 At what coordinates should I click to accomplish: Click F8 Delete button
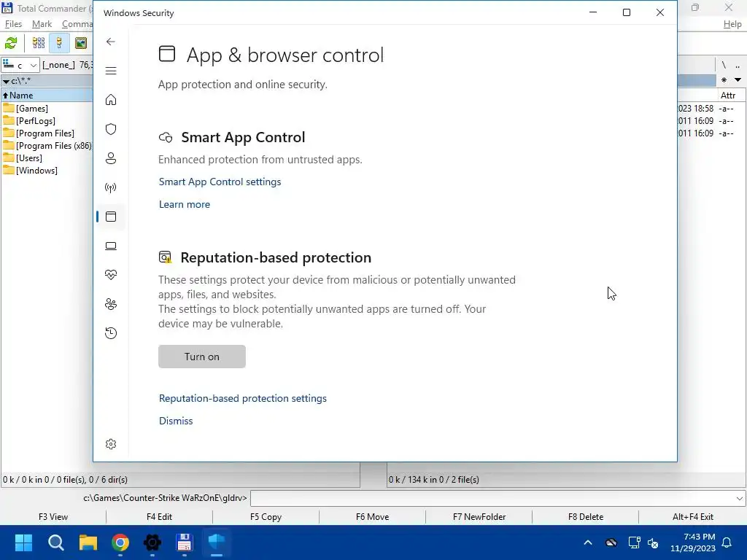(x=586, y=517)
